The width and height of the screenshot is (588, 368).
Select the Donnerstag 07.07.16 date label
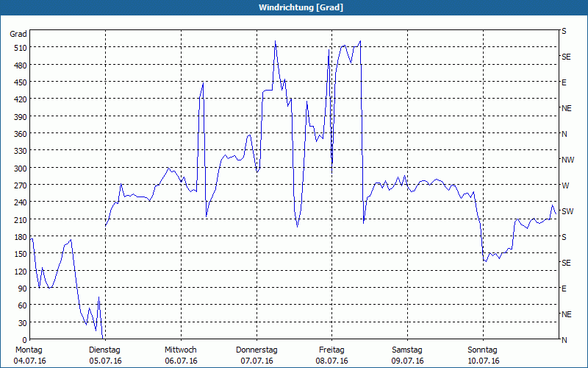pos(257,355)
